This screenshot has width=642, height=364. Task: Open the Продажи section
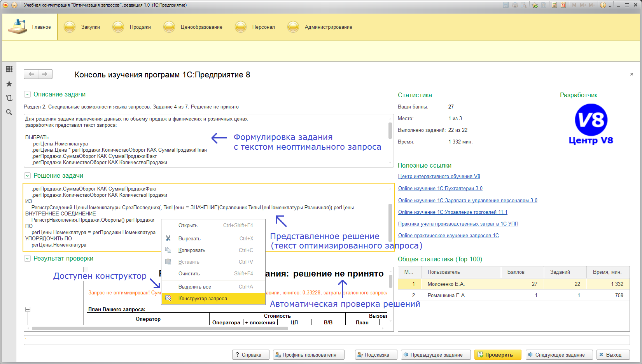132,27
